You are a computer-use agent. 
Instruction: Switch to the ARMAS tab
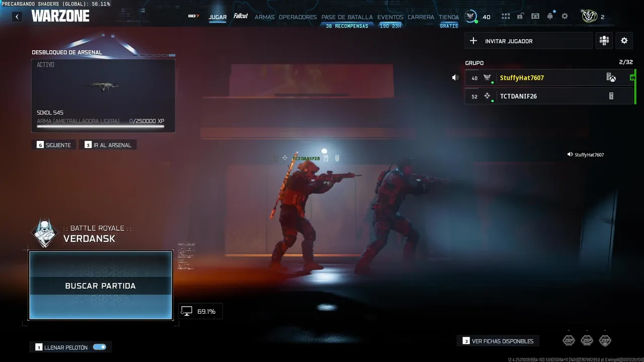(x=265, y=17)
